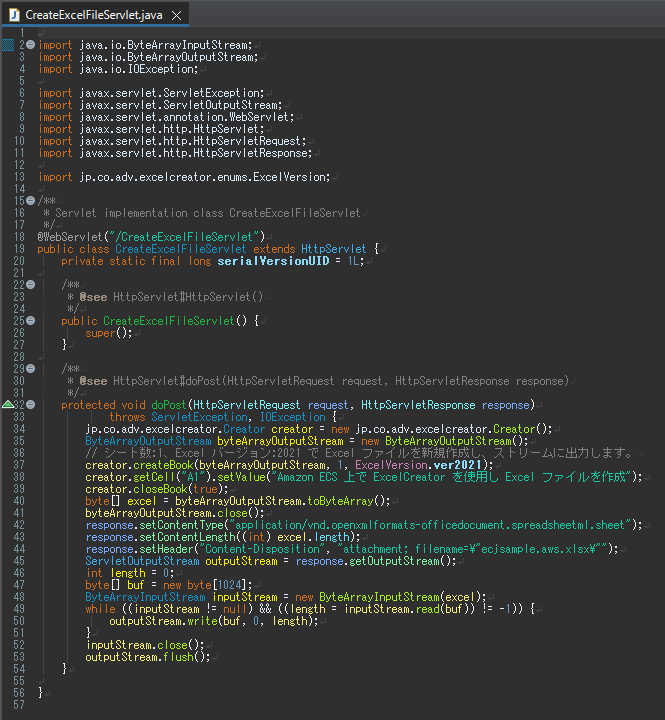Collapse the import block at line 2
This screenshot has width=665, height=720.
[x=30, y=45]
